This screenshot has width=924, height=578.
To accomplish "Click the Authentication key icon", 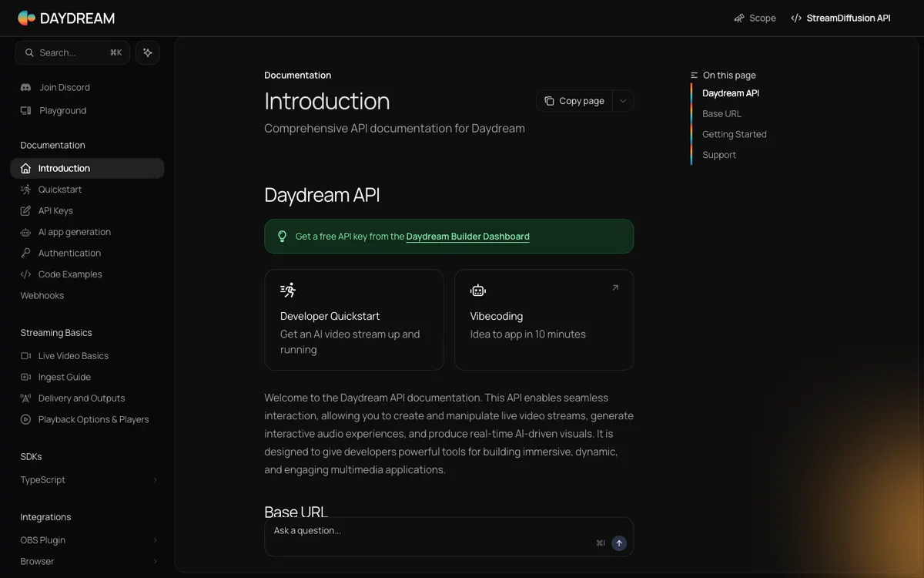I will 25,253.
